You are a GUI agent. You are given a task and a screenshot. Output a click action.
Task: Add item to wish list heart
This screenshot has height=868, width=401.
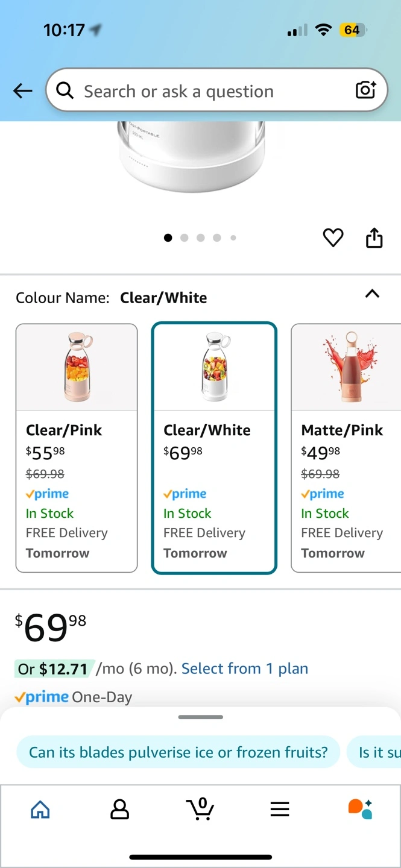coord(333,237)
